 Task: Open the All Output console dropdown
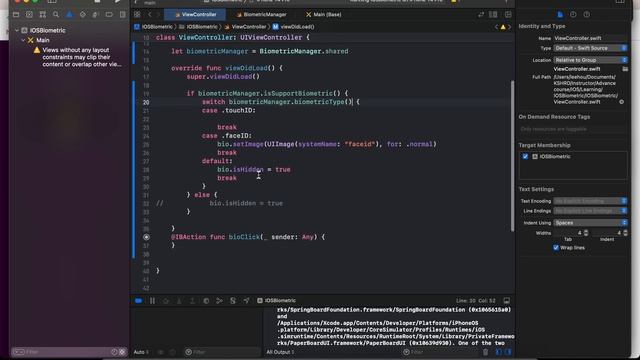[x=280, y=352]
